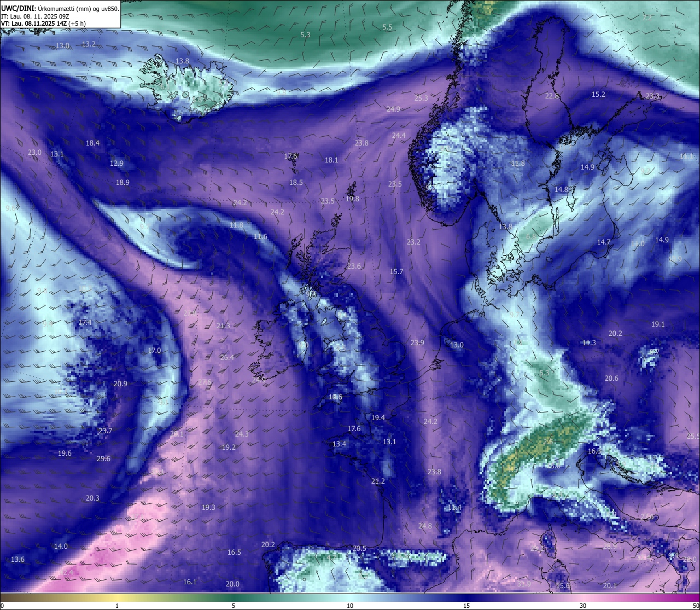Click the '19.3' value on the map
Screen dimensions: 700x610
coord(208,508)
